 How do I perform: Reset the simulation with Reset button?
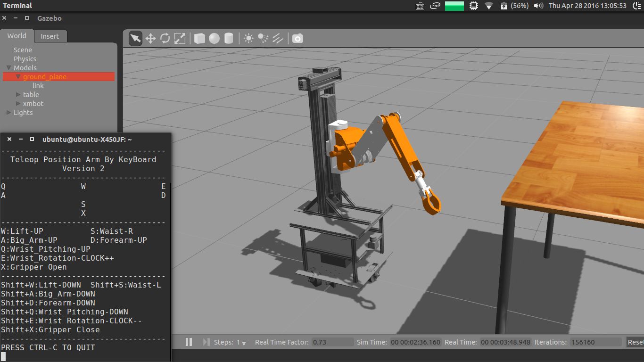635,342
